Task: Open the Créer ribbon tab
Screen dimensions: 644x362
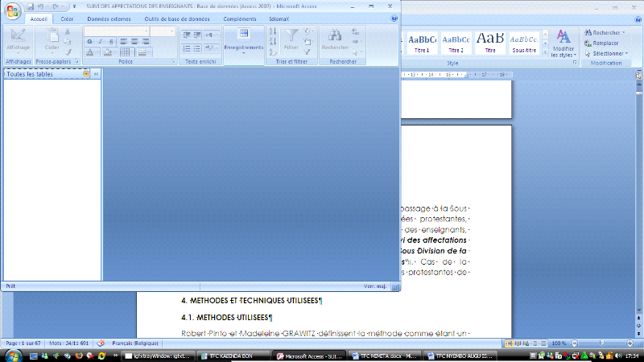Action: pyautogui.click(x=67, y=19)
